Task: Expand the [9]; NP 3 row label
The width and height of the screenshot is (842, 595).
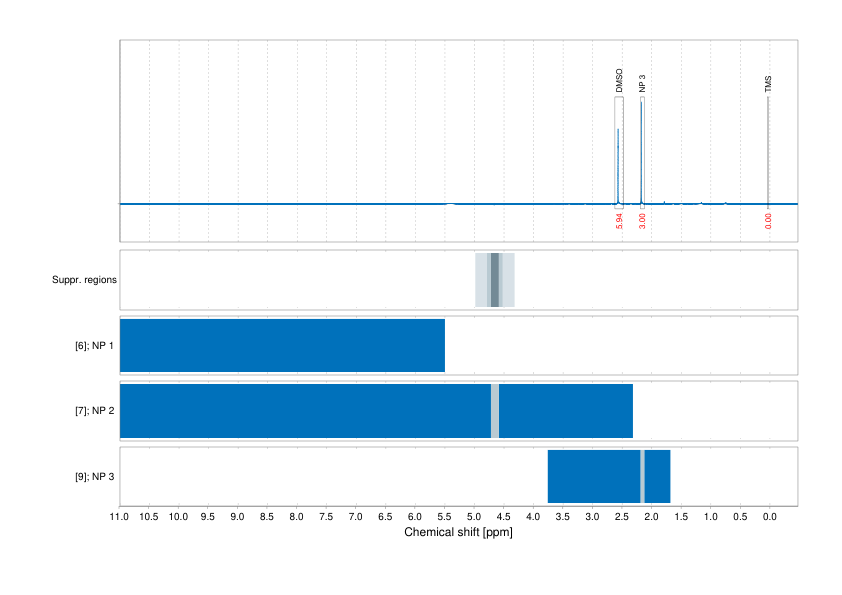Action: (x=94, y=477)
